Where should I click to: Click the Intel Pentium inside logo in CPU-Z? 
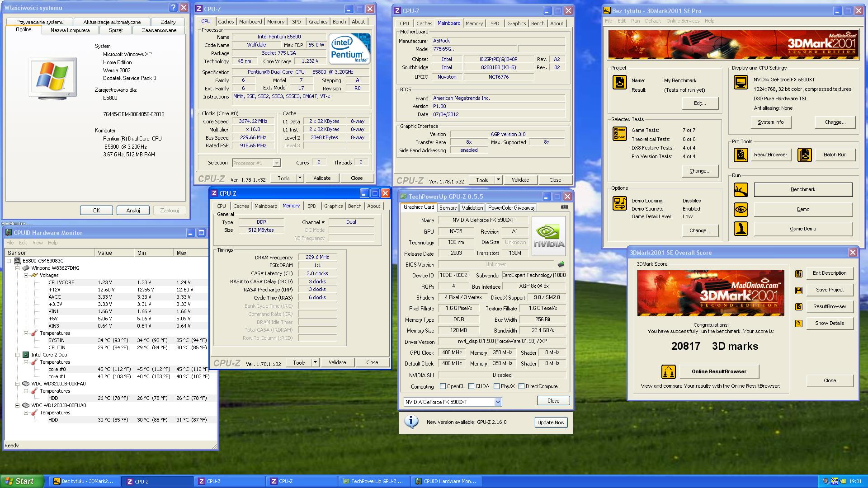point(349,48)
